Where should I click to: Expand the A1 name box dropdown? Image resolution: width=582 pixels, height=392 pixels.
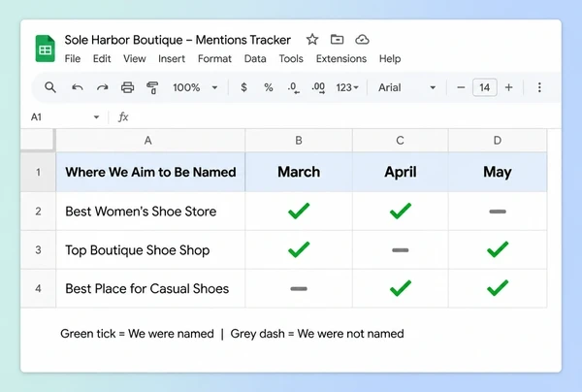pyautogui.click(x=96, y=117)
